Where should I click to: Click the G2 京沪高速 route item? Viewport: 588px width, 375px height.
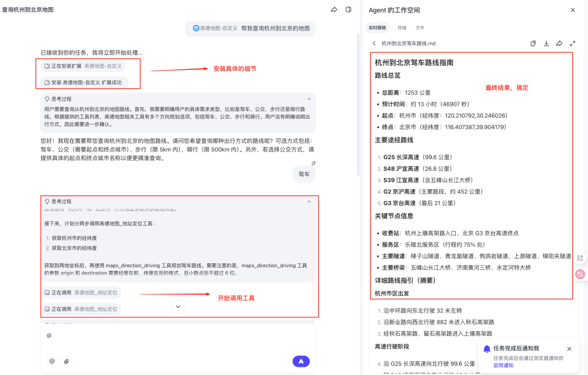(433, 192)
